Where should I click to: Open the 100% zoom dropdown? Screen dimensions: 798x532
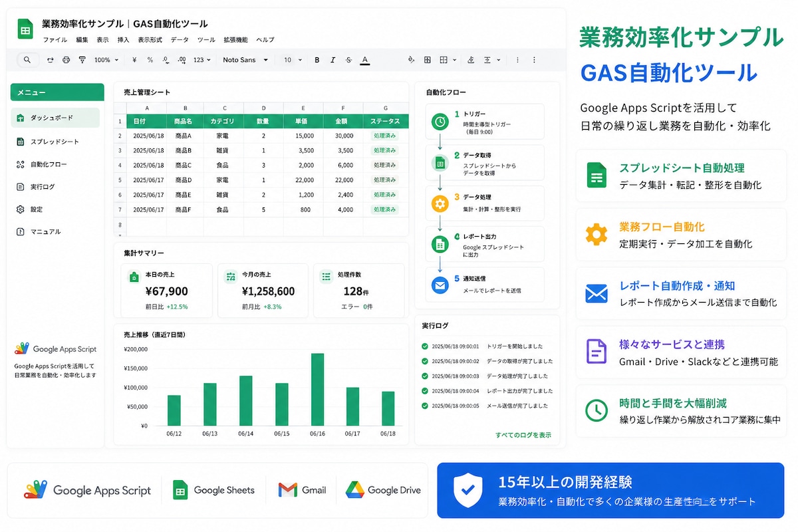tap(106, 60)
